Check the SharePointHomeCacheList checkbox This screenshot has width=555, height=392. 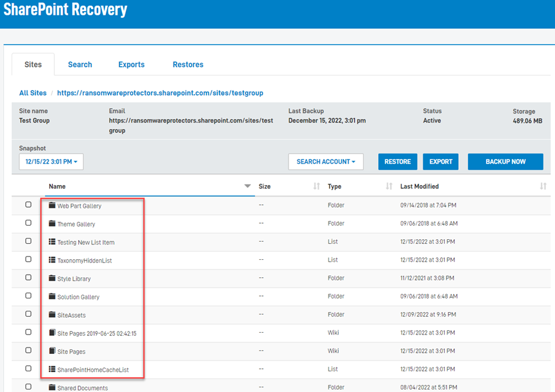[x=27, y=369]
